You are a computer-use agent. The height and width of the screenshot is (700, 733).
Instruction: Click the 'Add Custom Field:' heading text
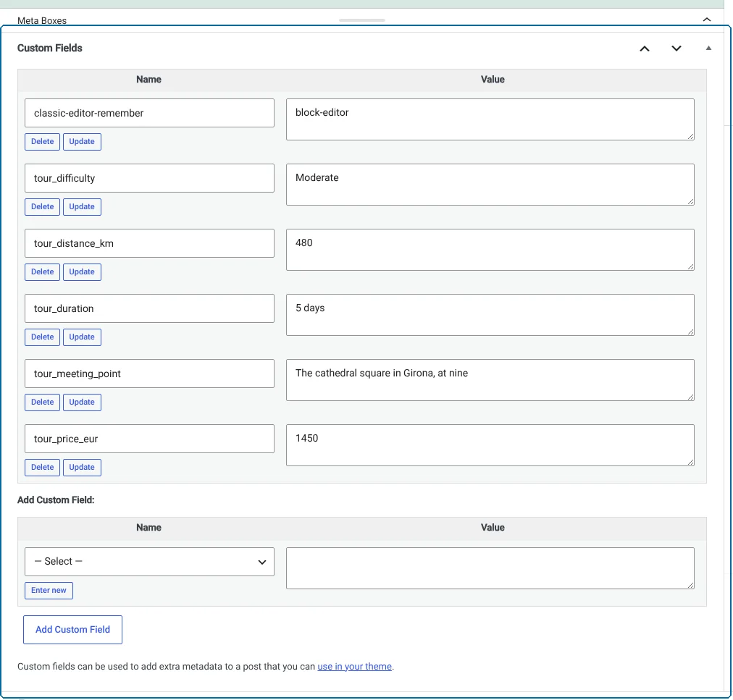click(x=56, y=500)
